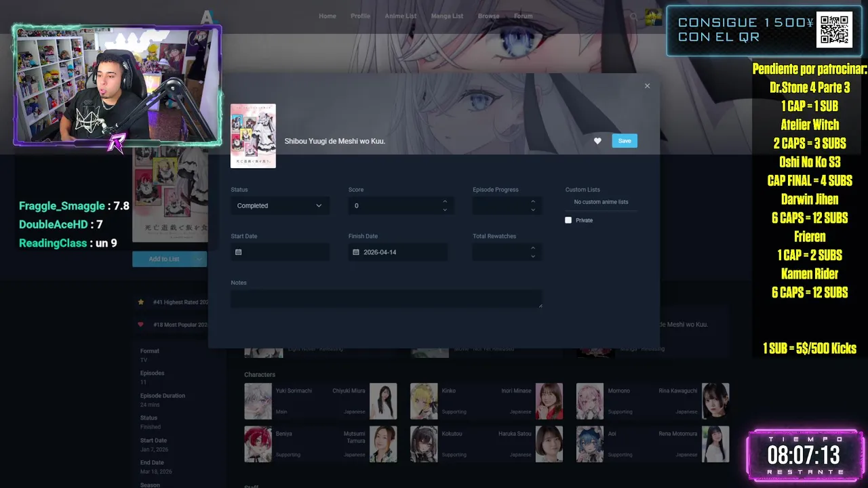
Task: Click the star icon by #41 Highest Rated
Action: pos(141,302)
